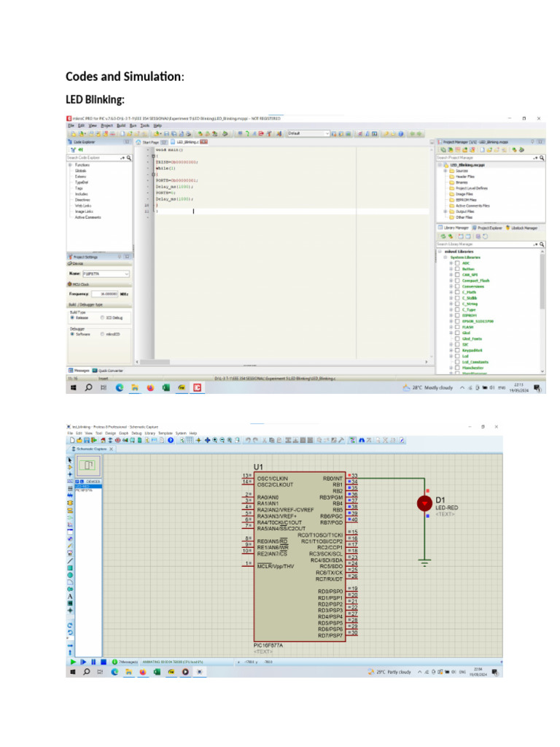Expand the Output Files folder

[446, 212]
